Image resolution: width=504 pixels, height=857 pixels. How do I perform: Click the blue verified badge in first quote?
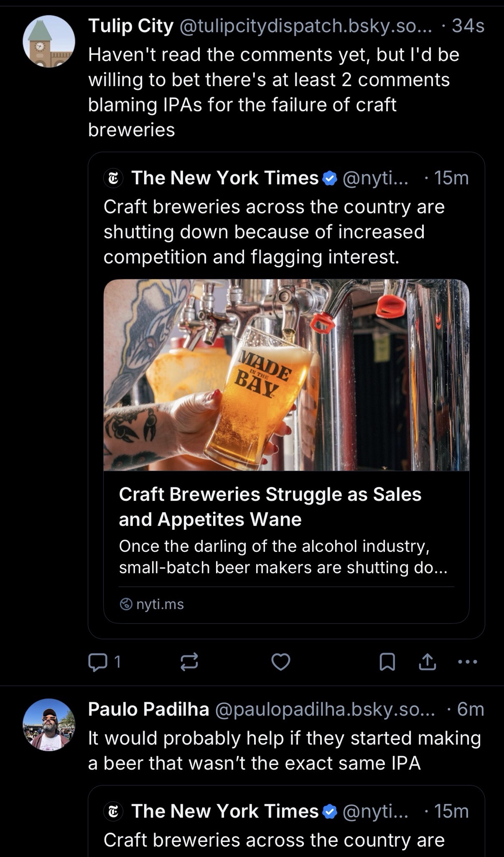point(330,178)
